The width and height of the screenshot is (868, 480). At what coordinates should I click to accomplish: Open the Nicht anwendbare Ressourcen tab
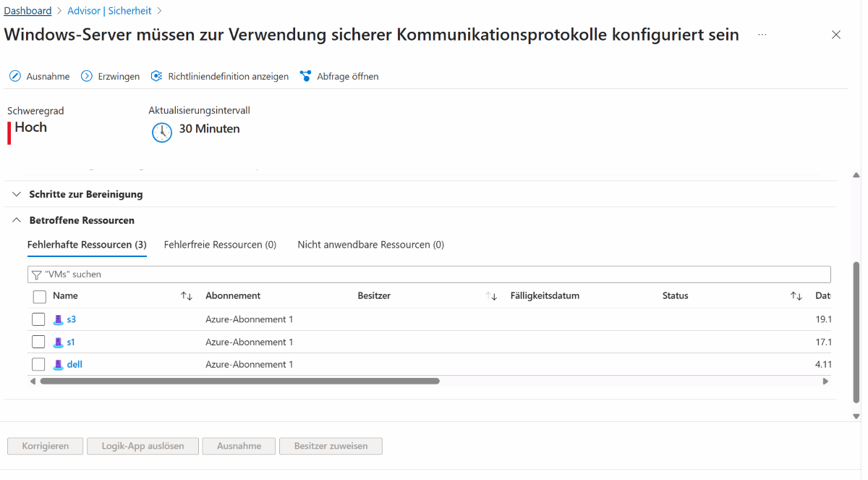tap(370, 244)
